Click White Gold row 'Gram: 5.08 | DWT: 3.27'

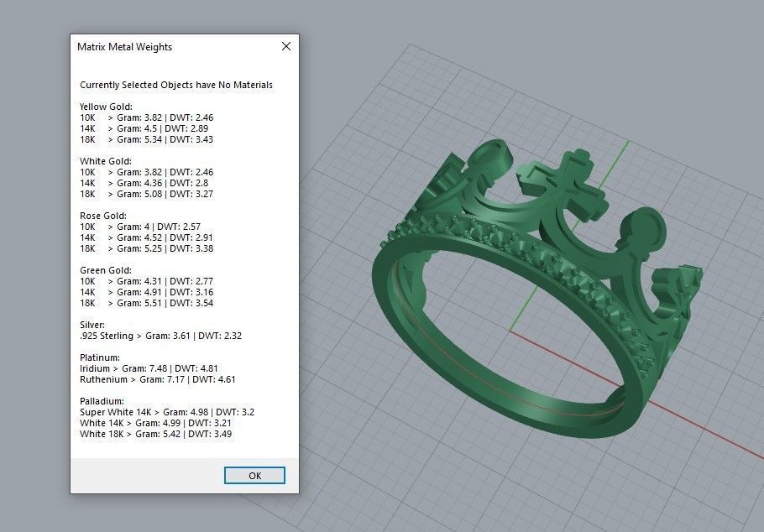[146, 194]
